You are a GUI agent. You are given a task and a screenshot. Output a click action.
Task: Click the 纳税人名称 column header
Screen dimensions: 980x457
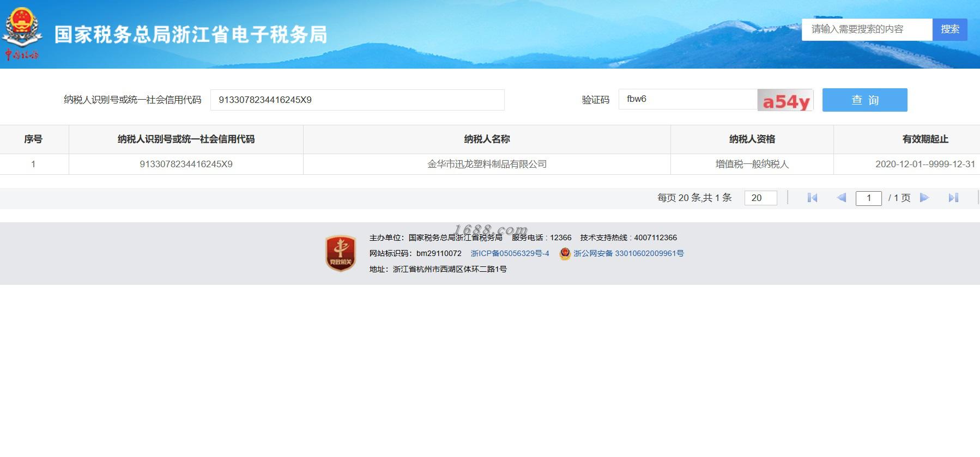[x=487, y=139]
